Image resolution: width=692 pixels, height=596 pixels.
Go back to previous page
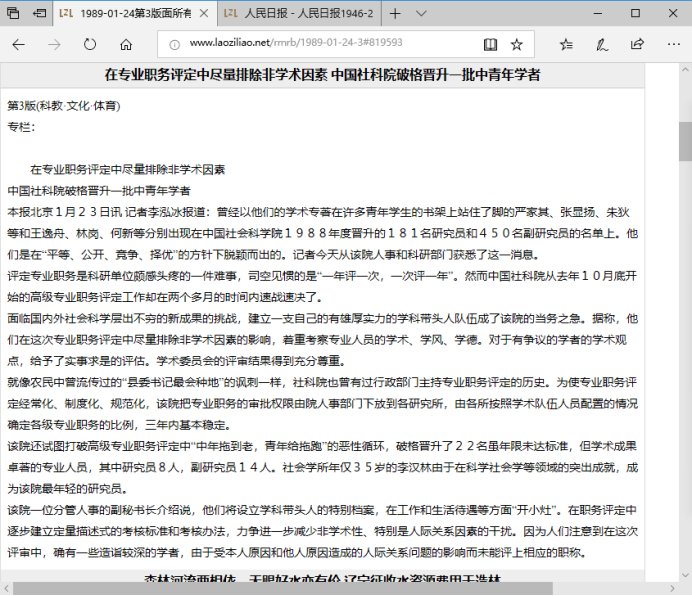coord(19,44)
